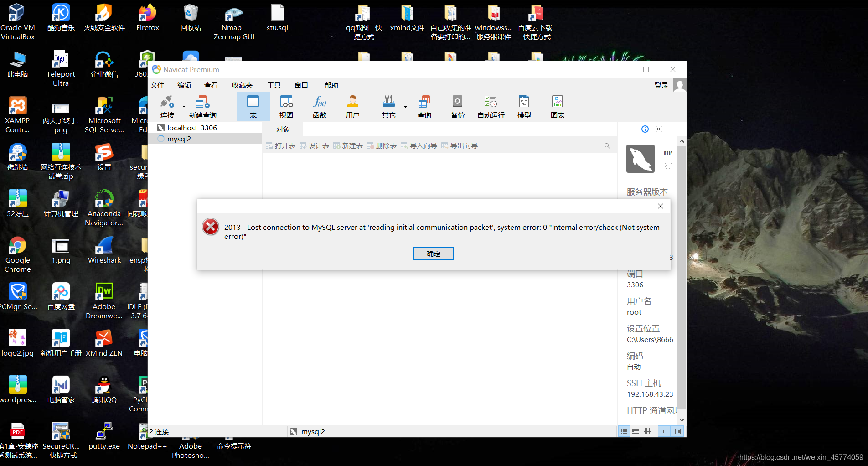Expand the Connection dropdown arrow
Screen dimensions: 868x466
(x=184, y=107)
